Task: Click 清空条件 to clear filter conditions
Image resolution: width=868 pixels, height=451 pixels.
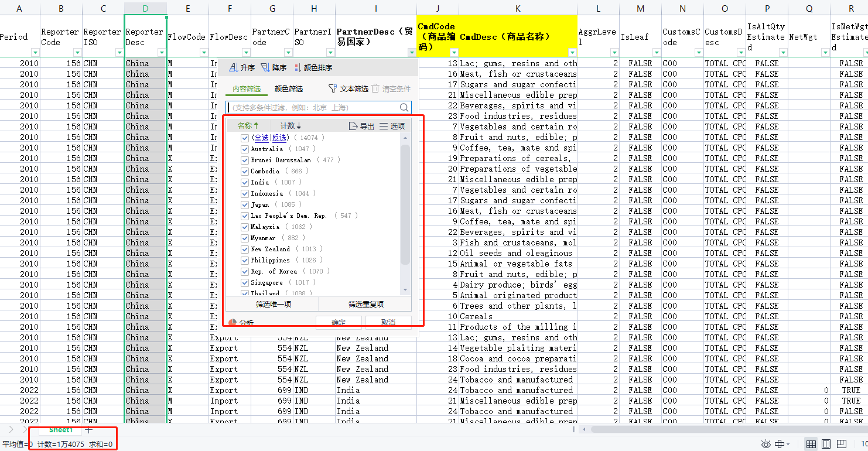Action: [391, 88]
